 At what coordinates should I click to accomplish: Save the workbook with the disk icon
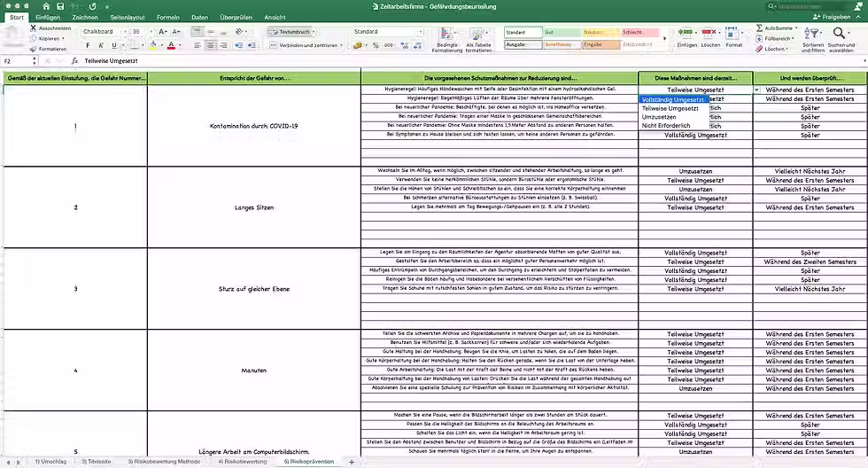(x=60, y=6)
